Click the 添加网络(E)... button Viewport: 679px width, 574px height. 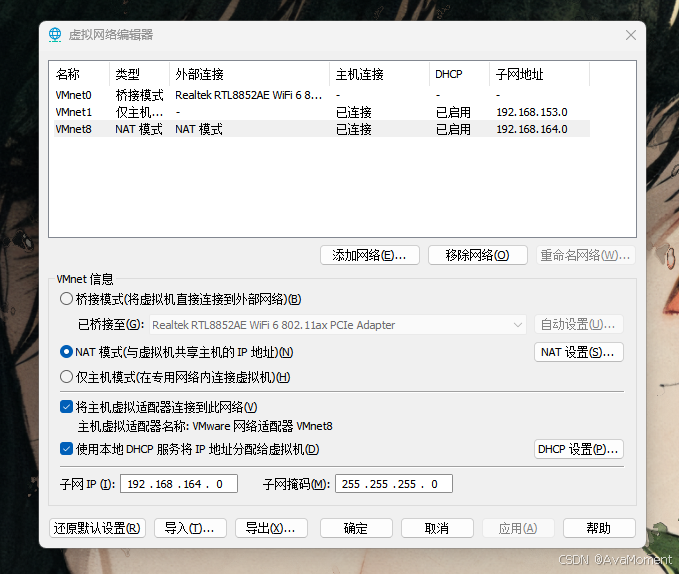[x=370, y=255]
